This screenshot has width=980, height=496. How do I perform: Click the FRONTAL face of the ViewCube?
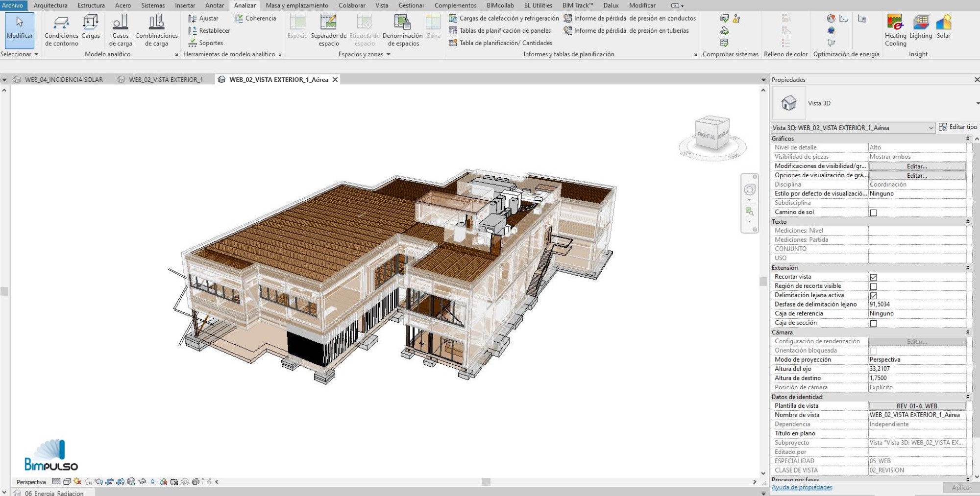click(706, 136)
